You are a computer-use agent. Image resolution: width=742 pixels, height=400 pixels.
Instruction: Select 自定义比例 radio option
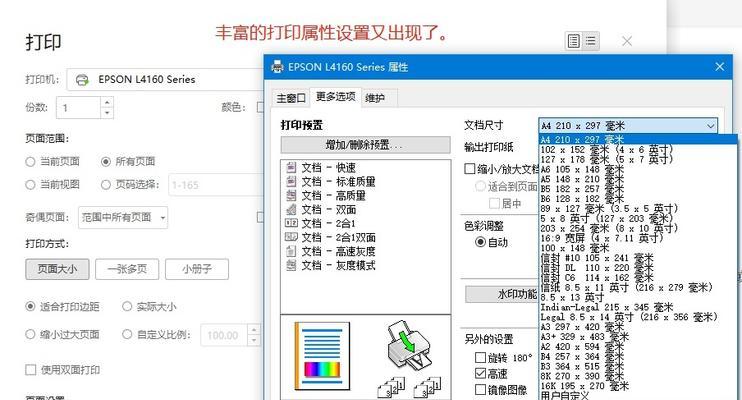click(127, 335)
